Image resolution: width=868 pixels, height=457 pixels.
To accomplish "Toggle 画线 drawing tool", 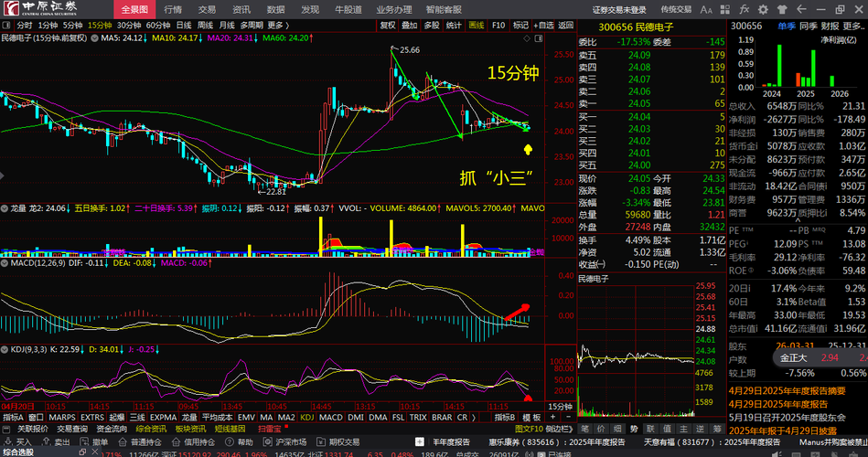I will pos(476,25).
